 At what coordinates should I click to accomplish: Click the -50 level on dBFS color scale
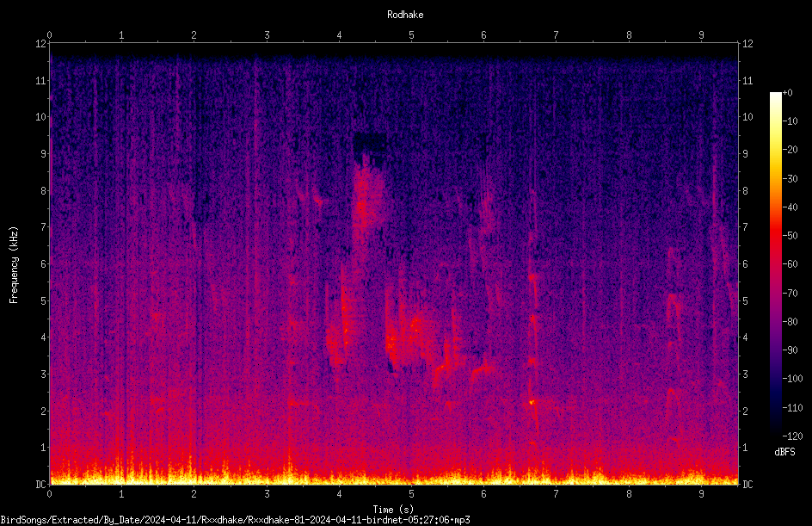click(790, 235)
